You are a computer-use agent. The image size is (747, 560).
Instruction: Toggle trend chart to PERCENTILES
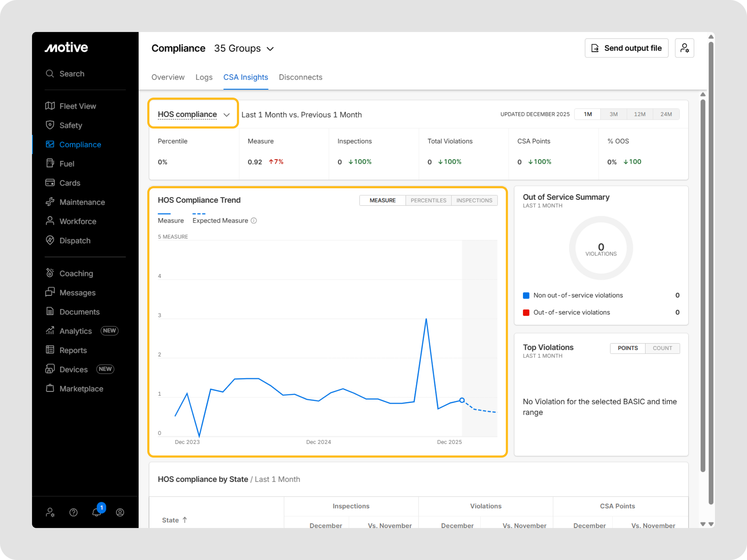click(x=428, y=201)
